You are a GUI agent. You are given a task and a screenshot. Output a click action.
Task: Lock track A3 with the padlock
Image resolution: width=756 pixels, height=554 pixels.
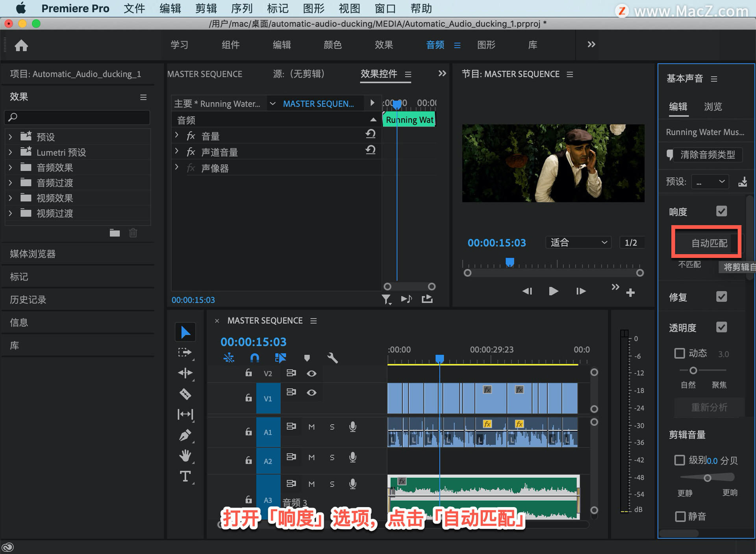(x=248, y=499)
